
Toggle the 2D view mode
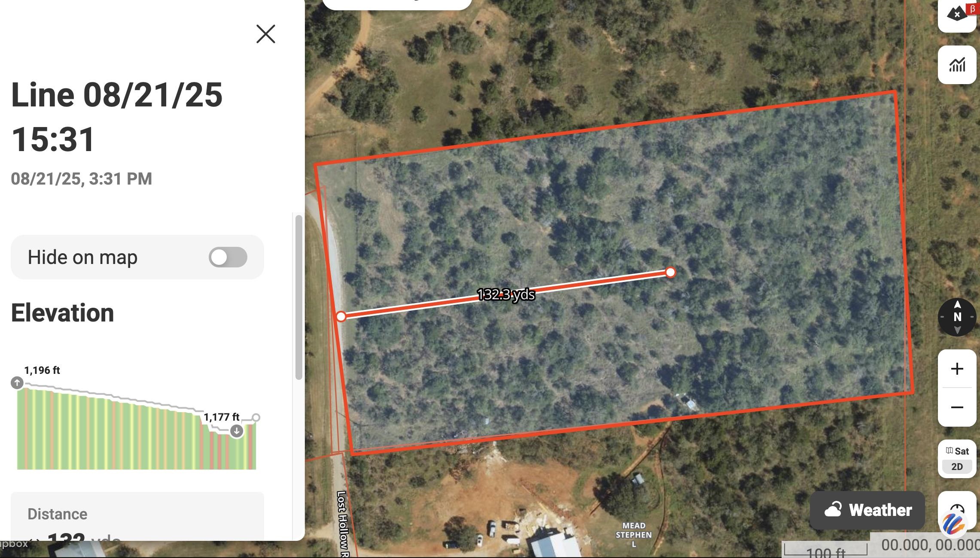(x=957, y=467)
